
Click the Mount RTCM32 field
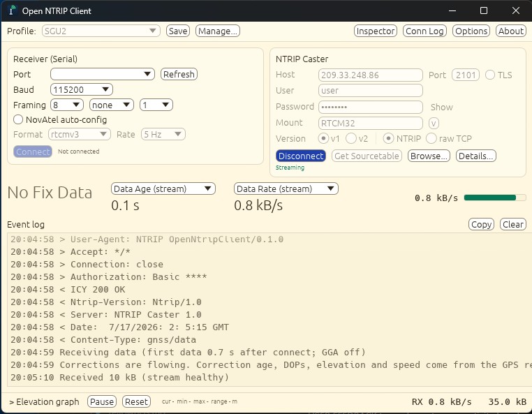click(x=371, y=123)
